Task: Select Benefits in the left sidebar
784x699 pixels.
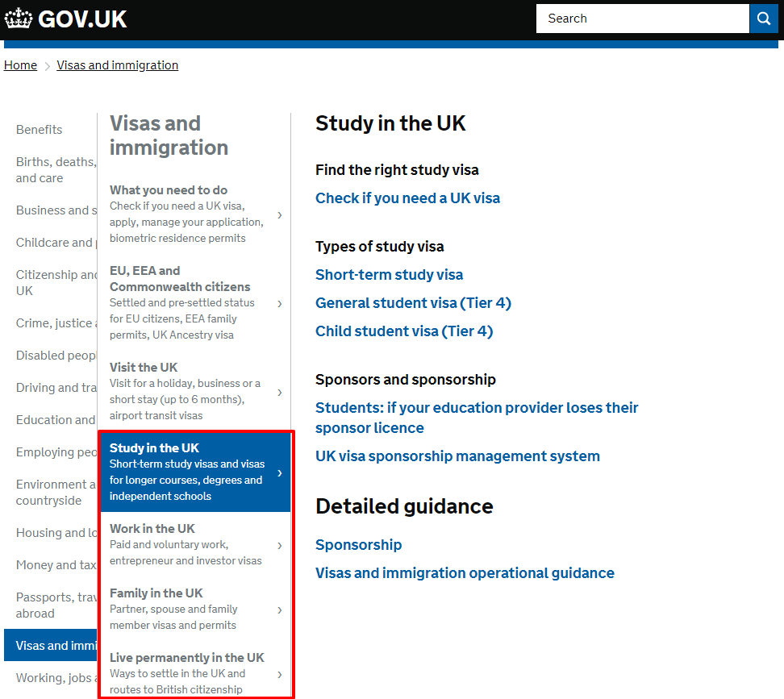Action: [x=39, y=130]
